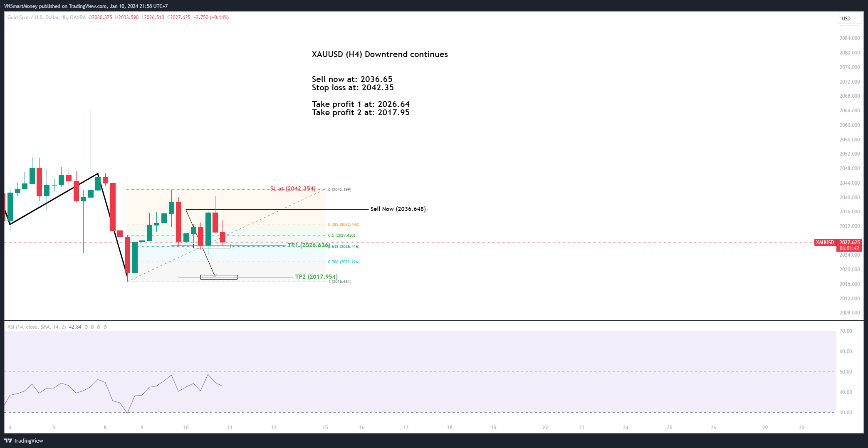
Task: Click date 15 on the time axis
Action: [325, 428]
